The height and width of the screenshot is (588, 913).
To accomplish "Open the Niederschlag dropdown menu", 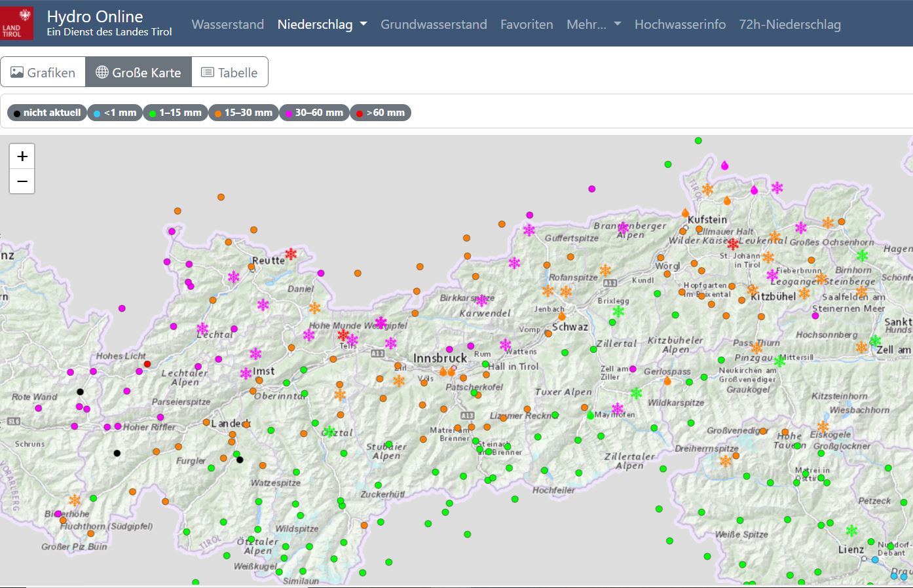I will [322, 24].
